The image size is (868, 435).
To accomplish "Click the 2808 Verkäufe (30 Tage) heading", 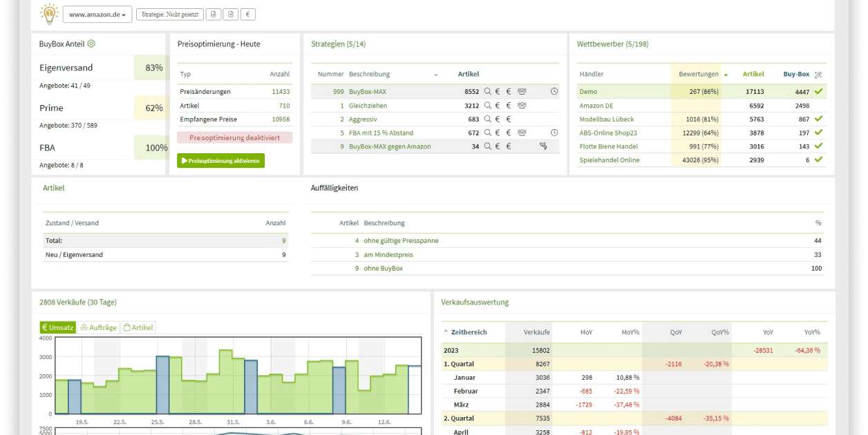I will (x=78, y=302).
